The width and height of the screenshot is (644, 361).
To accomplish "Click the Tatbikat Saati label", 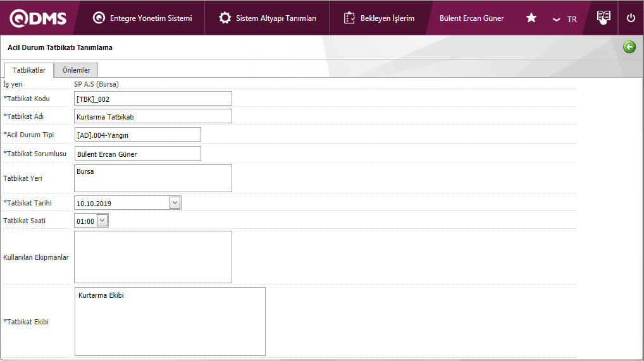I will [24, 221].
